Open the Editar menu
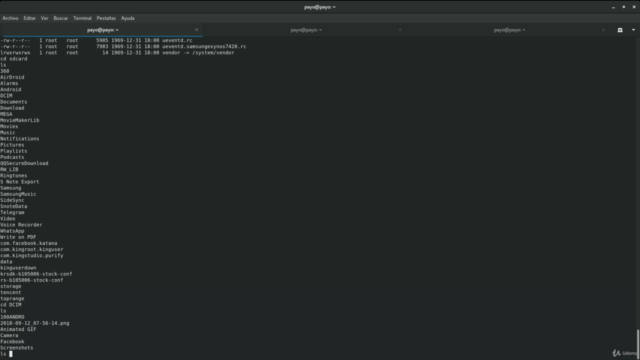The image size is (640, 360). click(x=29, y=18)
